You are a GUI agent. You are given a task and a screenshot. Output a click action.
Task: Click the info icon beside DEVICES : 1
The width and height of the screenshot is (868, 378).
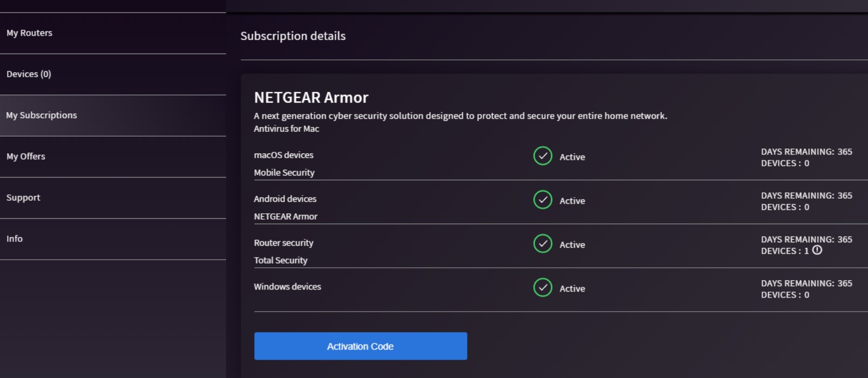click(817, 250)
